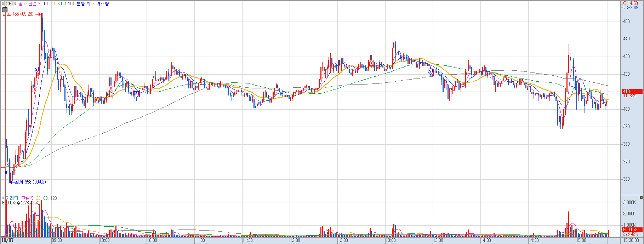Click the 최저 358 (09:02) low label
This screenshot has width=644, height=244.
coord(30,182)
